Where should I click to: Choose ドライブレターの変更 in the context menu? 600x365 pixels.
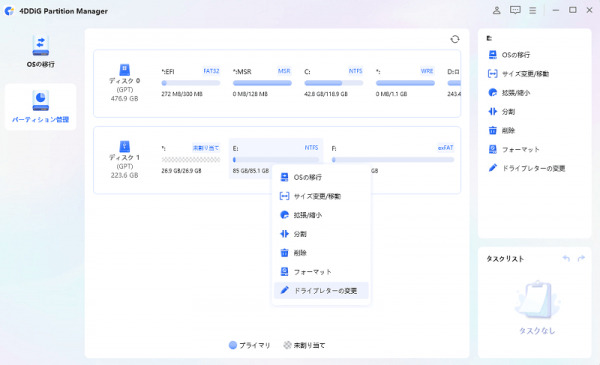click(321, 290)
